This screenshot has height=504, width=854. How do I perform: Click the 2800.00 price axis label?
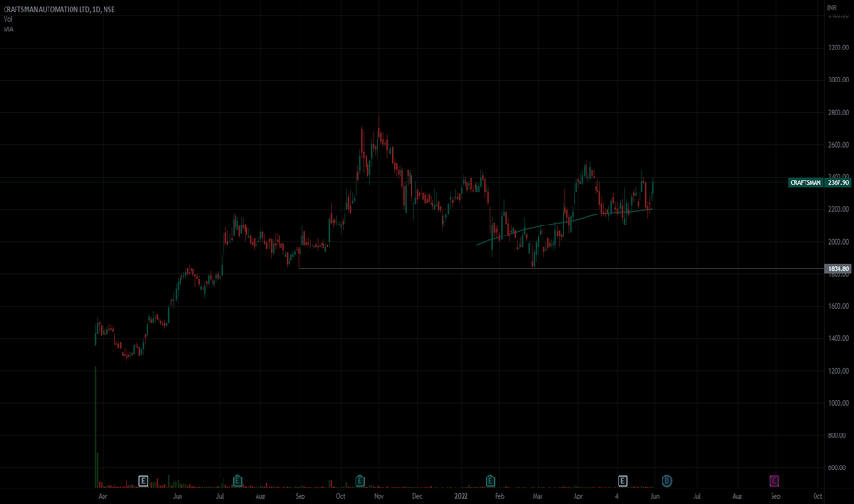pyautogui.click(x=838, y=113)
